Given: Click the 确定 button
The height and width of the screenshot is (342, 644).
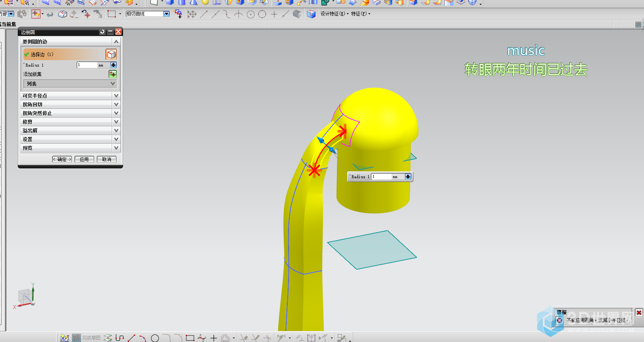Looking at the screenshot, I should (x=62, y=159).
